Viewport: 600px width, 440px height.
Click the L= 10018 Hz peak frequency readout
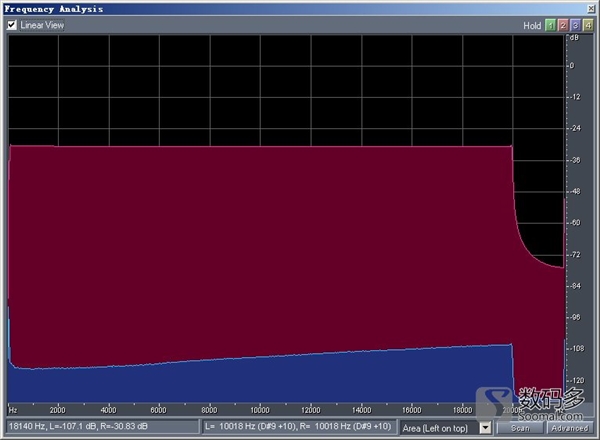299,426
